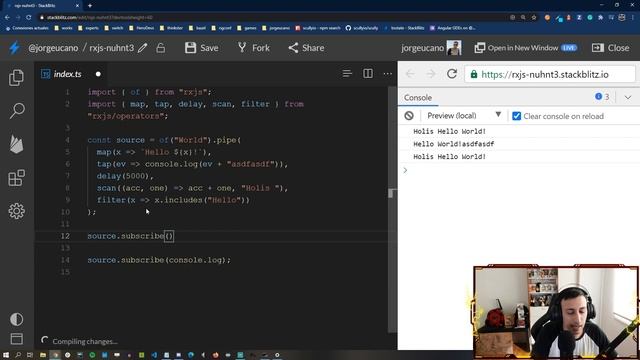640x360 pixels.
Task: Open the experts bookmark folder
Action: tap(88, 28)
